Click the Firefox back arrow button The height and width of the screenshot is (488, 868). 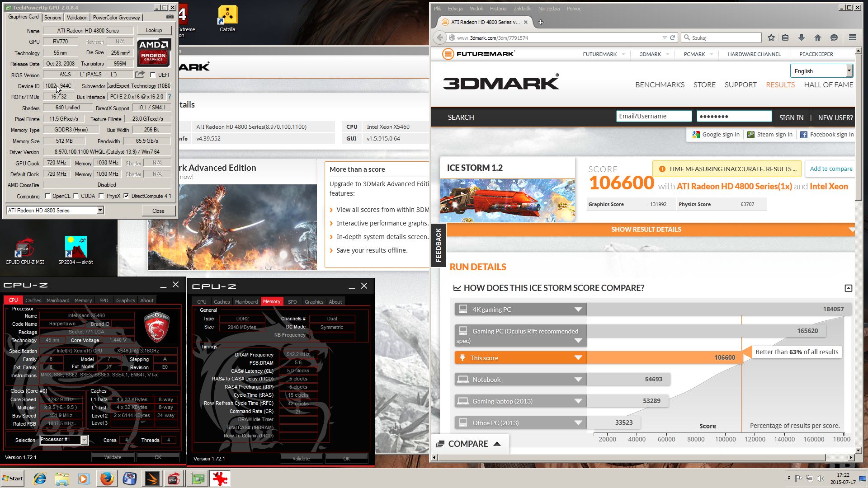pos(440,38)
